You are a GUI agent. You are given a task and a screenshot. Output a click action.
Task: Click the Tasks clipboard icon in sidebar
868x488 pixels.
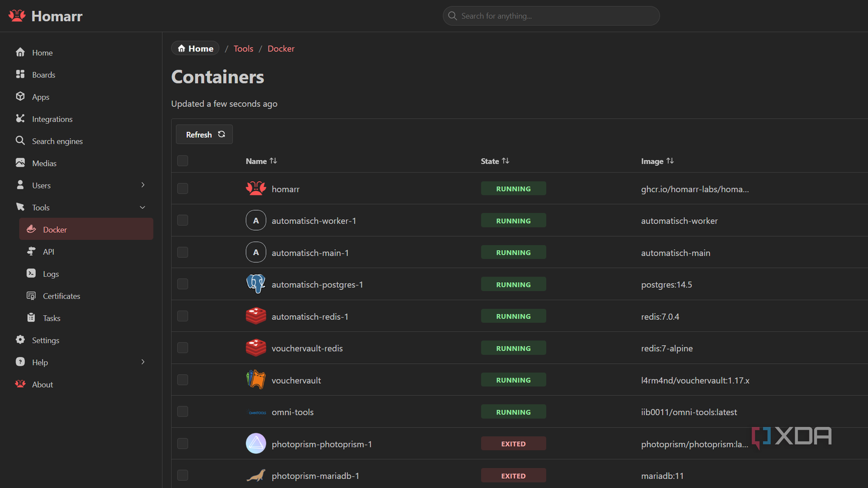tap(31, 317)
